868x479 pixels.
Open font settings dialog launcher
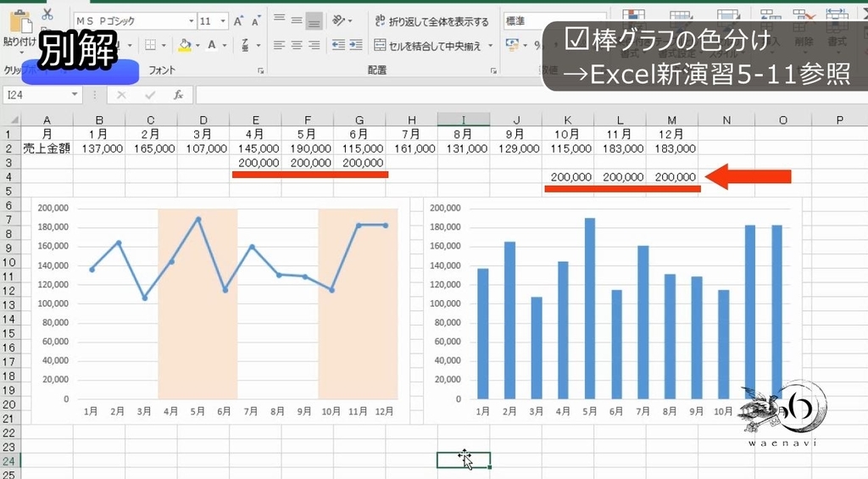point(260,70)
